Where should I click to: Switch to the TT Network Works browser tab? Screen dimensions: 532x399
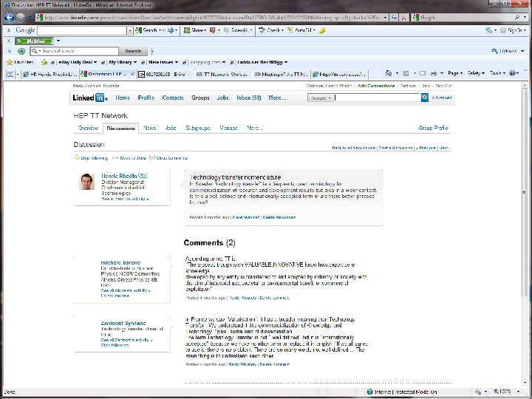pyautogui.click(x=222, y=74)
